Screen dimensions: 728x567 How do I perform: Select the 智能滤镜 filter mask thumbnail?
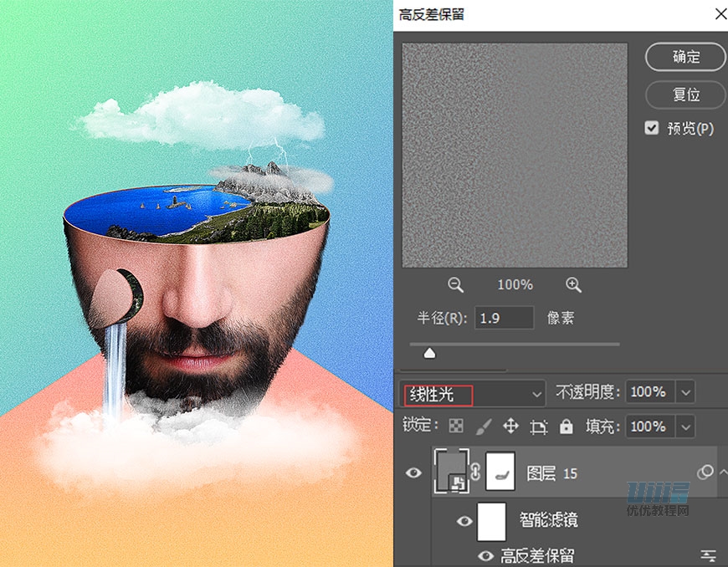tap(492, 522)
